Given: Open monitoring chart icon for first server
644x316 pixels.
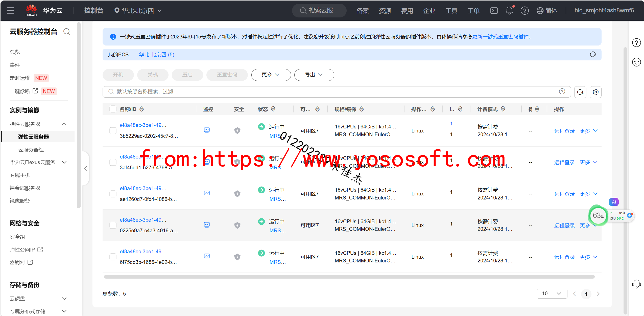Looking at the screenshot, I should pyautogui.click(x=207, y=130).
